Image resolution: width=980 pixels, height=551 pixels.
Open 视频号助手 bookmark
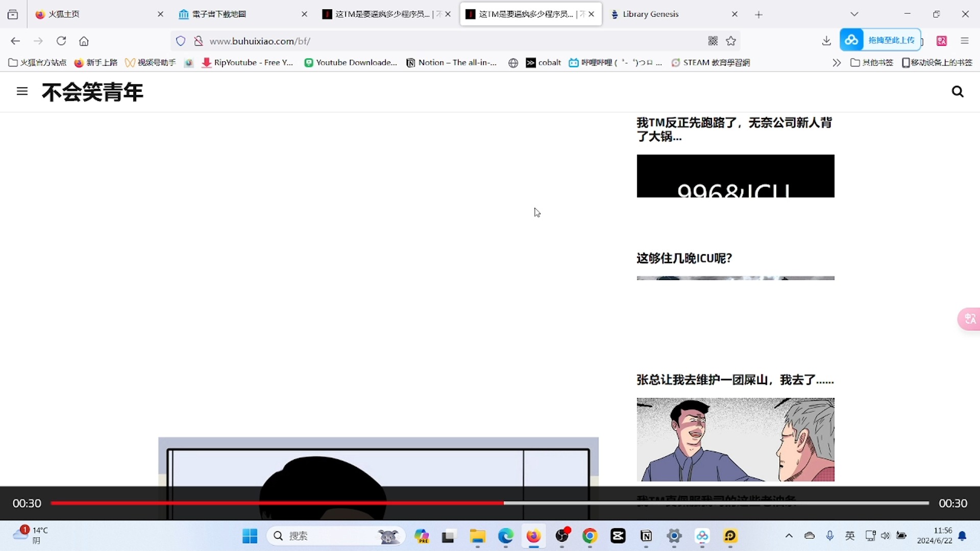pos(151,63)
